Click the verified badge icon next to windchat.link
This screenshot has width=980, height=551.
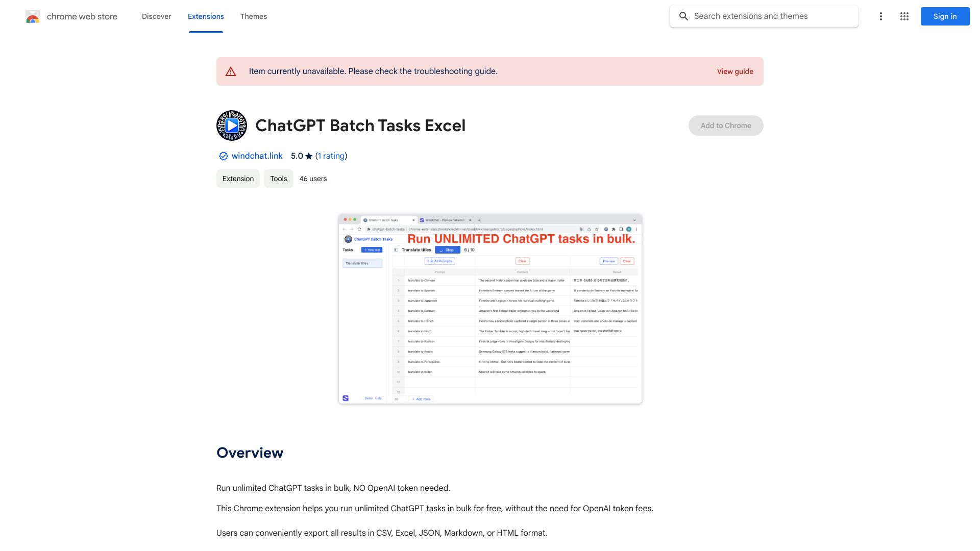223,156
